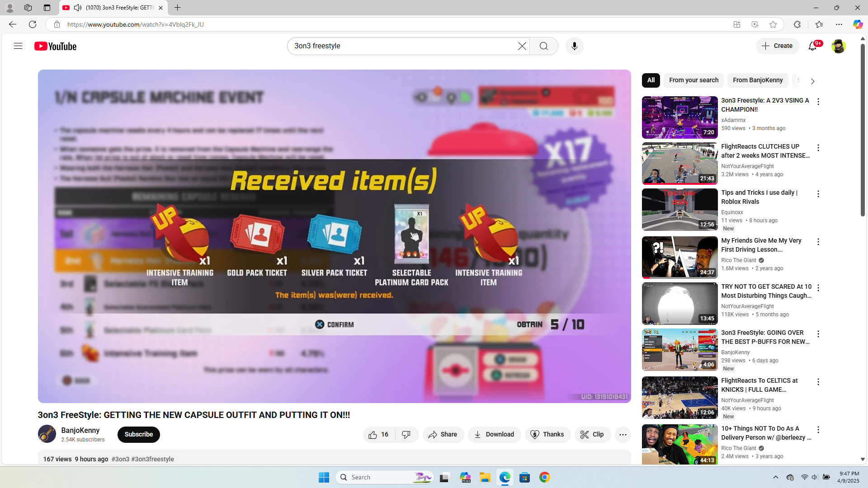Play the FlightReacts CLUTCHES UP thumbnail
The height and width of the screenshot is (488, 868).
coord(679,164)
